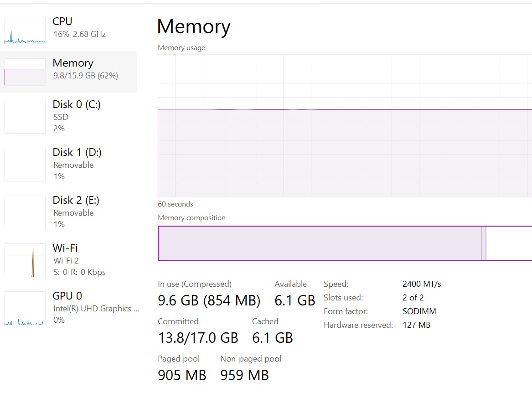Open Disk 1 (D:) Removable entry

(x=68, y=164)
